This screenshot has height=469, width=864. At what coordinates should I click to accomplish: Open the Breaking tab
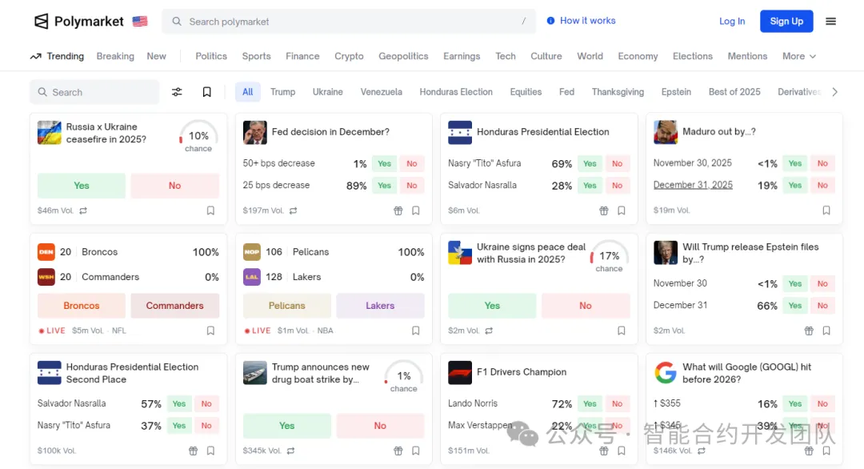(115, 56)
